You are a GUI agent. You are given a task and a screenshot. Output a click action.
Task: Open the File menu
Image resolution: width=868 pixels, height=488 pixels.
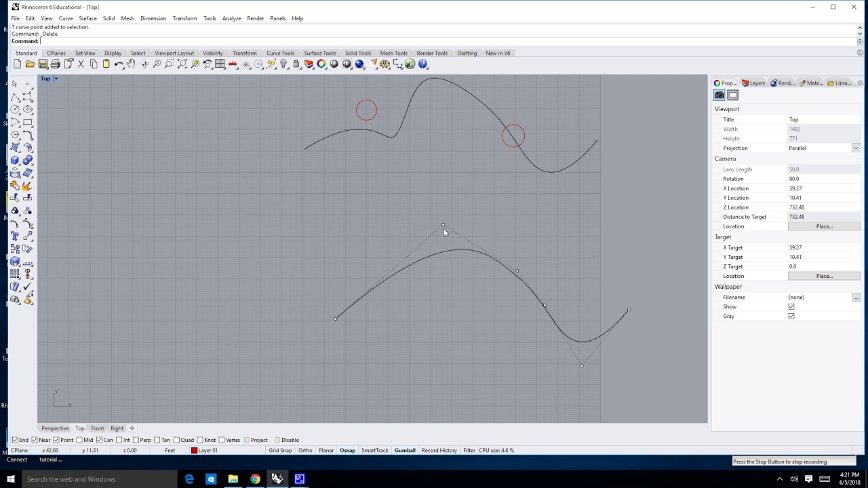click(x=15, y=18)
